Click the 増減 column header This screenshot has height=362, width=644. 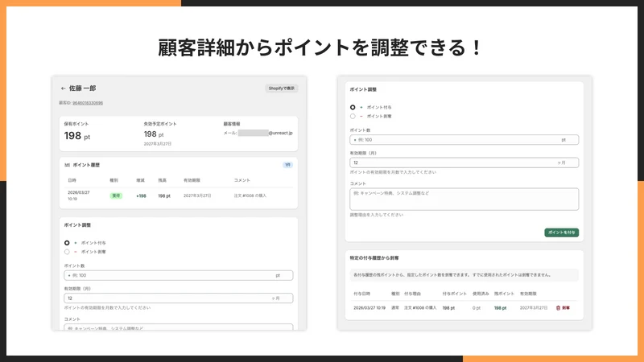[x=140, y=180]
